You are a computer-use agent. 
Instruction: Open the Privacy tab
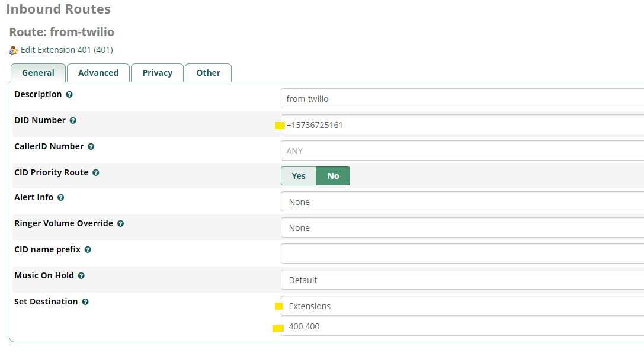point(157,72)
